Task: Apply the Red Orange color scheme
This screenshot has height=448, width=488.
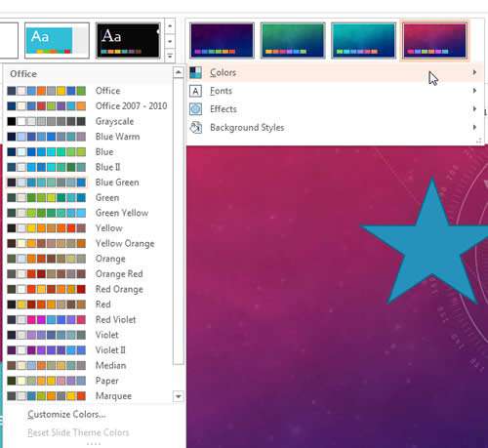Action: [x=89, y=289]
